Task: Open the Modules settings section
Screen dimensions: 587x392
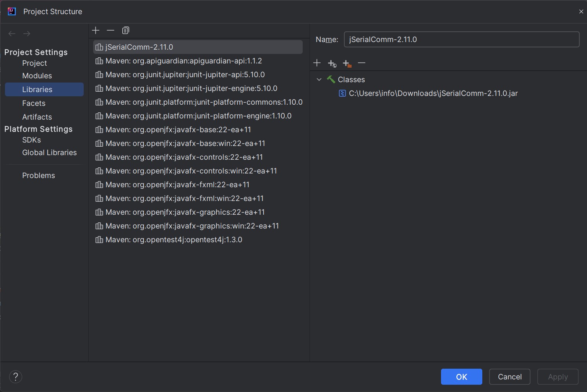Action: pos(37,76)
